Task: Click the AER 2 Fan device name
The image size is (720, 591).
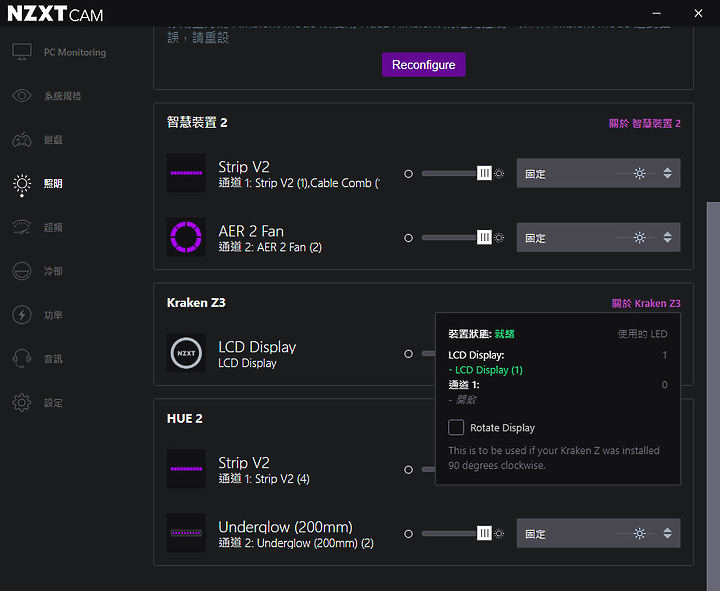Action: point(251,231)
